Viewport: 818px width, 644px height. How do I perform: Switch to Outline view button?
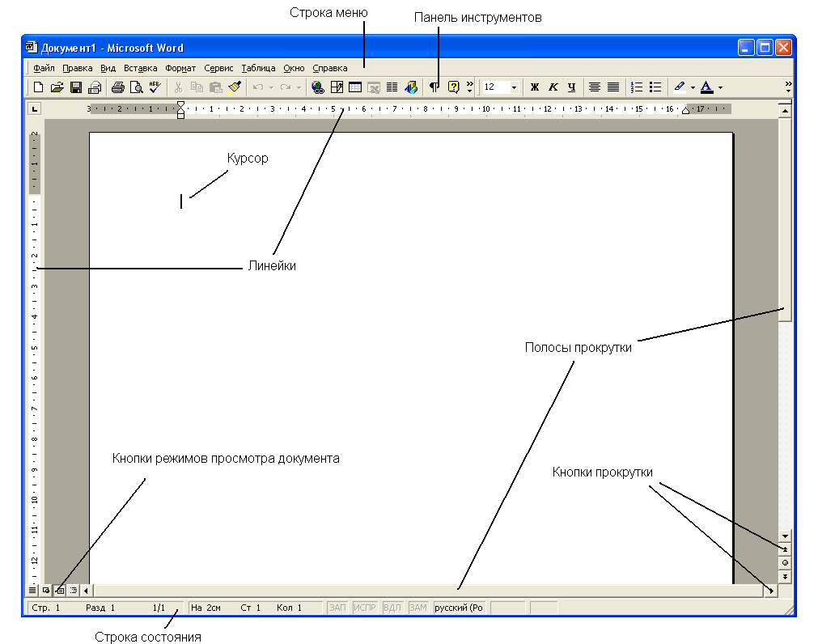coord(74,591)
